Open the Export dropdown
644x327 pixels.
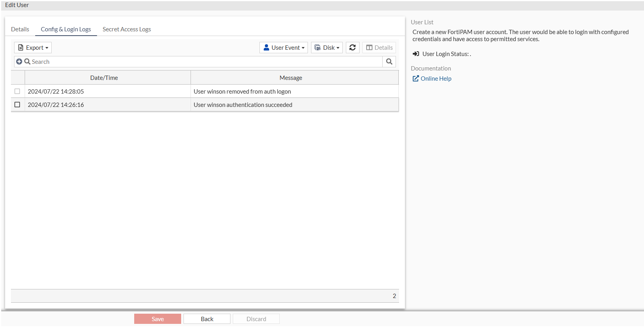pyautogui.click(x=33, y=47)
